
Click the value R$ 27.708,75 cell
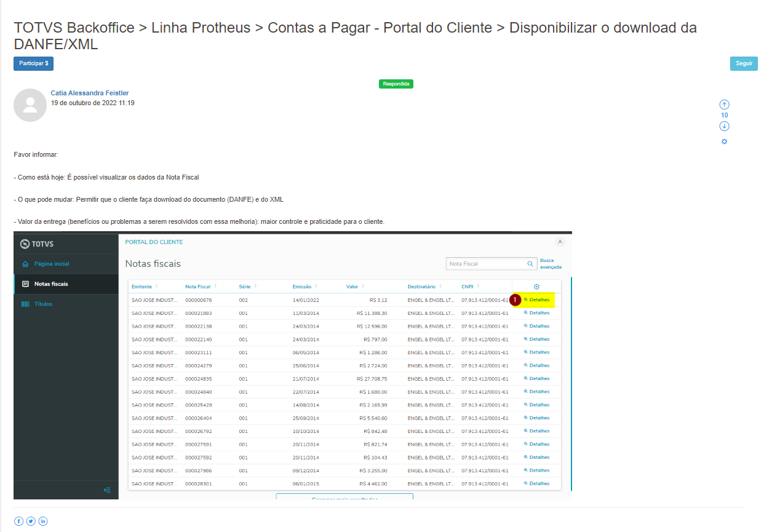[x=372, y=379]
